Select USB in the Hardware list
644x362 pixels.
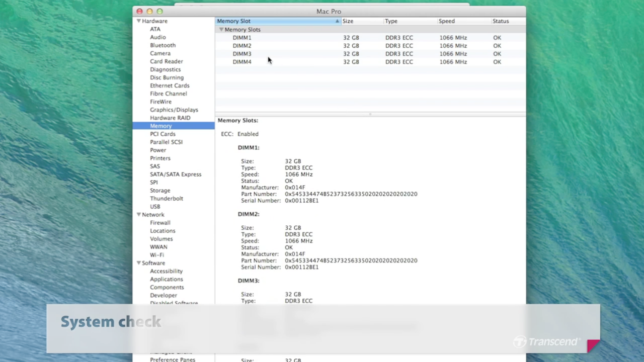pos(155,206)
